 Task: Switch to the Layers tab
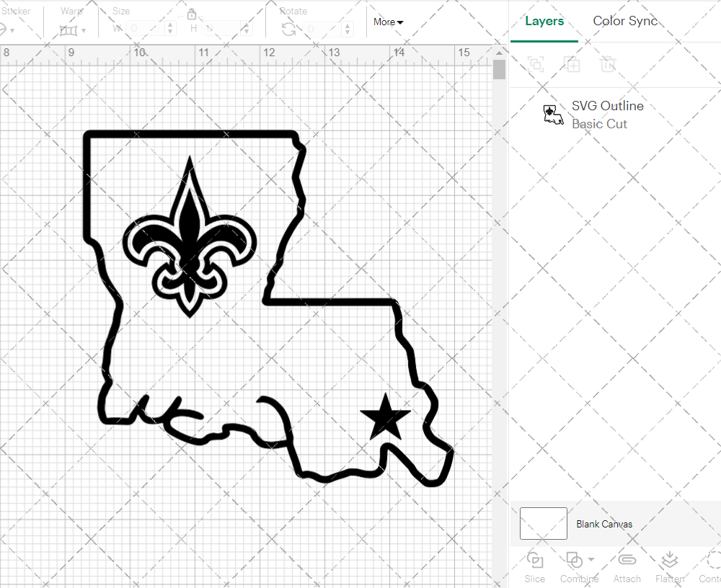click(x=544, y=22)
